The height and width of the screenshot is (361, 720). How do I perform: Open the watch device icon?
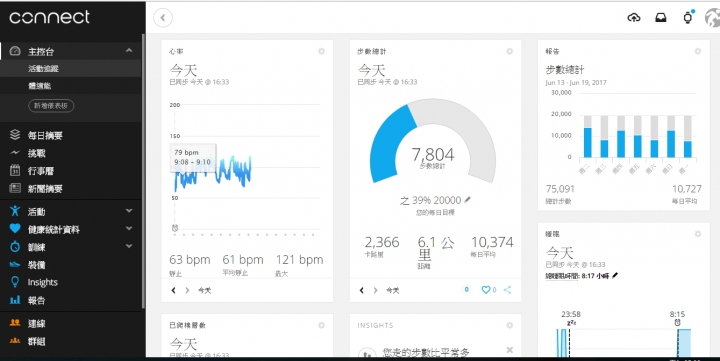[x=688, y=18]
